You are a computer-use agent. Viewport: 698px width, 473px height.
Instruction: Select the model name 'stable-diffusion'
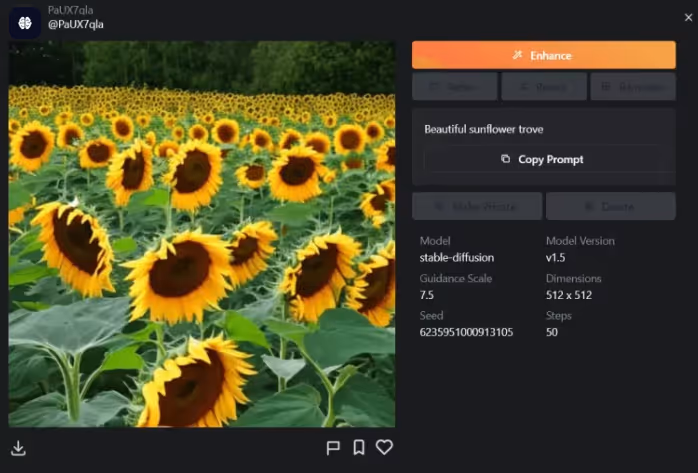[x=457, y=258]
